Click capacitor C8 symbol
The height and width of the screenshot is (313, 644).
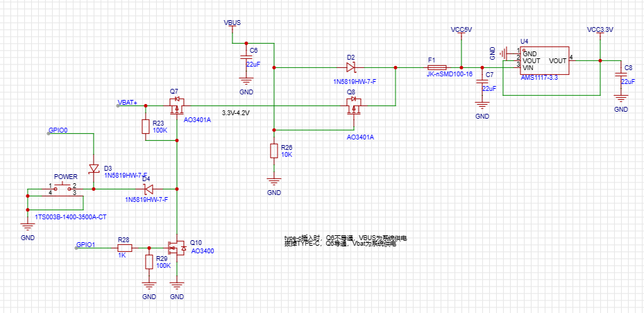click(x=620, y=75)
